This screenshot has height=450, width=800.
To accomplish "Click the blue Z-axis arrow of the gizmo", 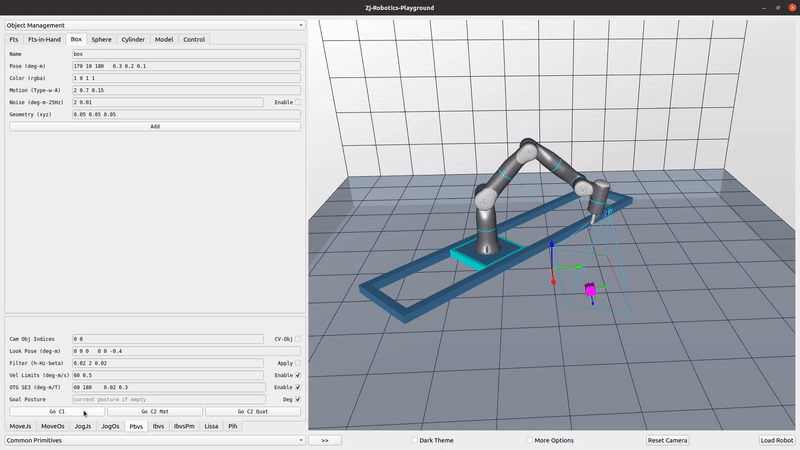I will tap(553, 248).
